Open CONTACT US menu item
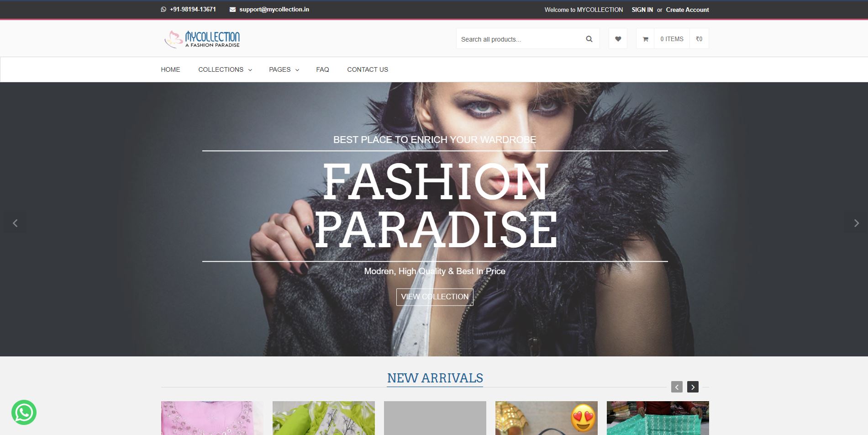868x435 pixels. click(368, 69)
